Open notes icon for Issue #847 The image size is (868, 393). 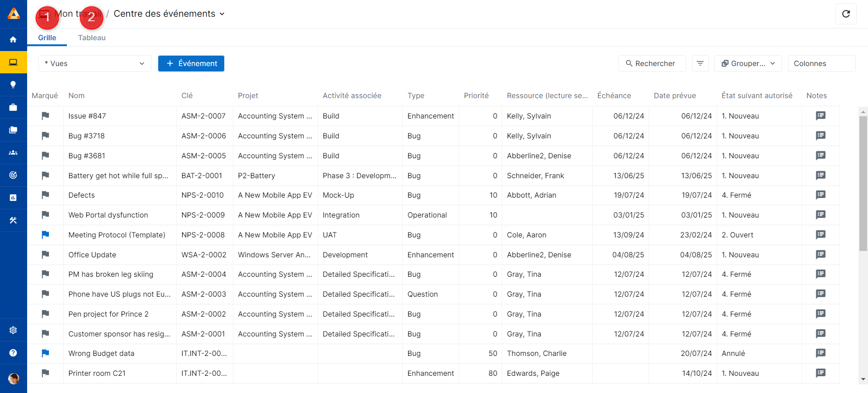click(x=820, y=116)
